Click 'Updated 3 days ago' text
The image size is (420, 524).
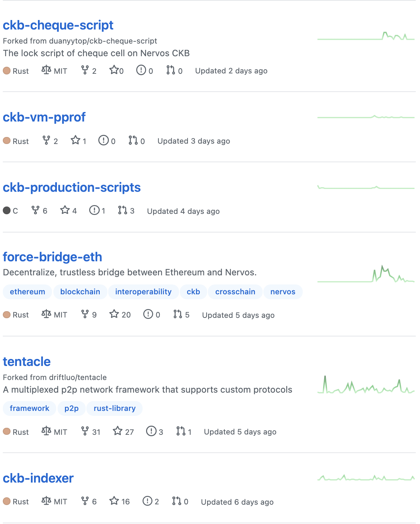click(194, 141)
